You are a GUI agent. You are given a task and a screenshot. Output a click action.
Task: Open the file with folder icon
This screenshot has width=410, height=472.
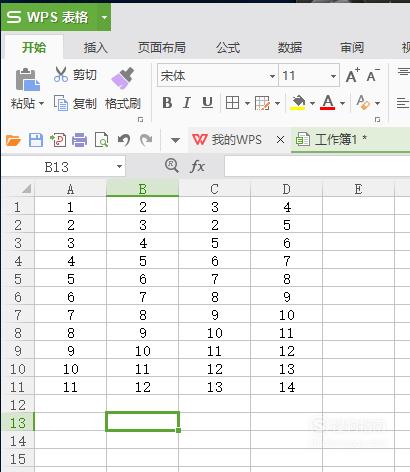[13, 140]
